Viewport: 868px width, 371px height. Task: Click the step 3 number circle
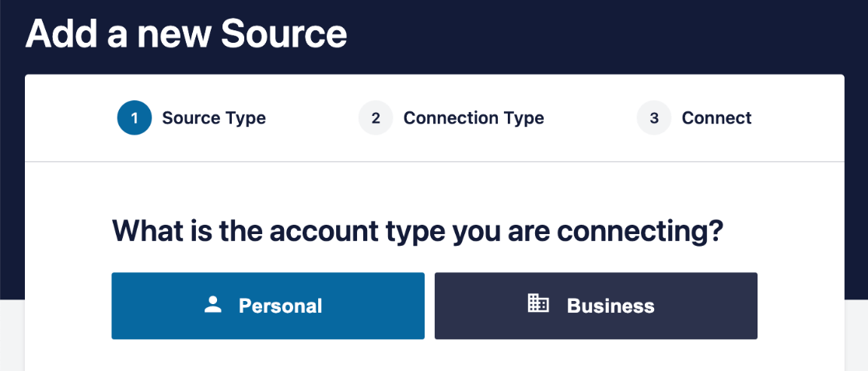[654, 118]
